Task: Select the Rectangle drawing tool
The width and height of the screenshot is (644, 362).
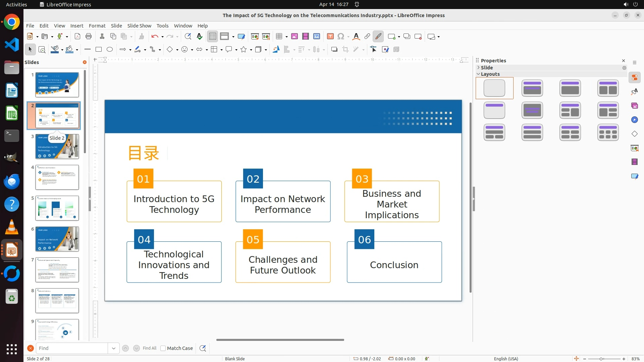Action: [99, 50]
